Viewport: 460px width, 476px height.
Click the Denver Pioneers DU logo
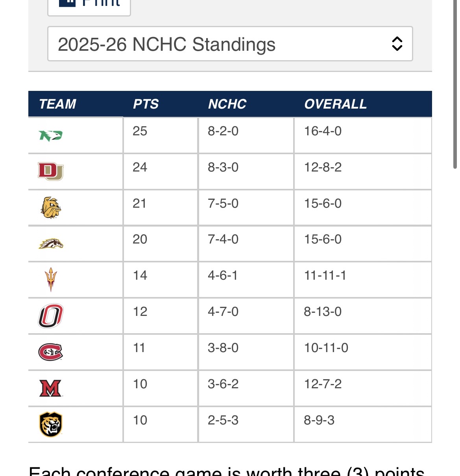tap(51, 171)
